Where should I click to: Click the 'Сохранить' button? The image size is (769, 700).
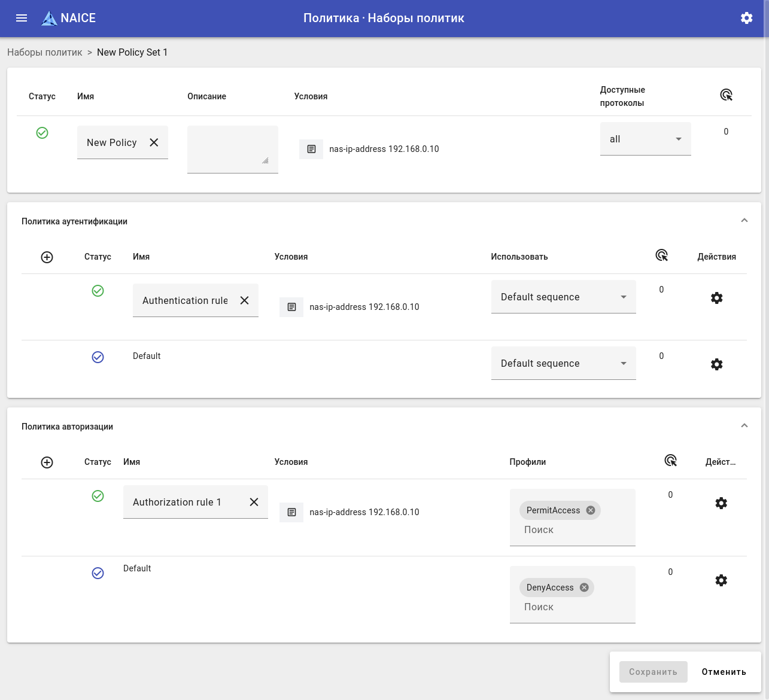[x=653, y=672]
